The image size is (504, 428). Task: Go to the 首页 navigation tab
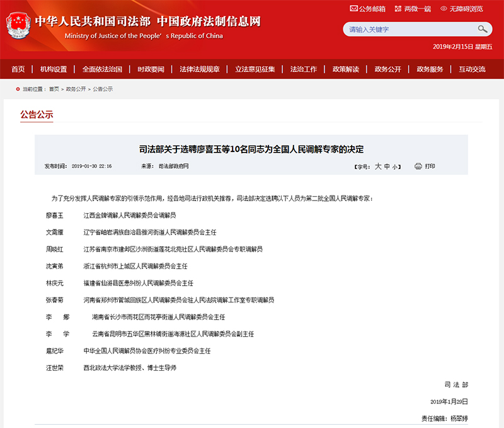point(18,69)
